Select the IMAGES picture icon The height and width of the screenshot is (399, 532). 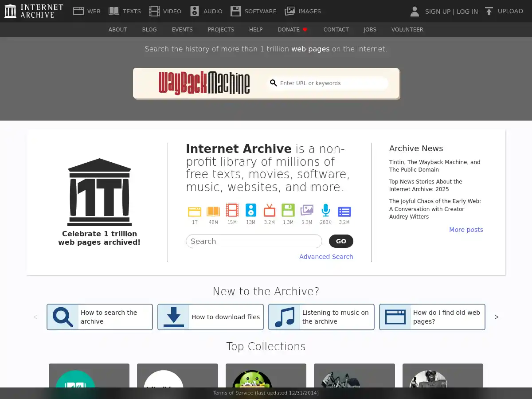click(x=290, y=11)
